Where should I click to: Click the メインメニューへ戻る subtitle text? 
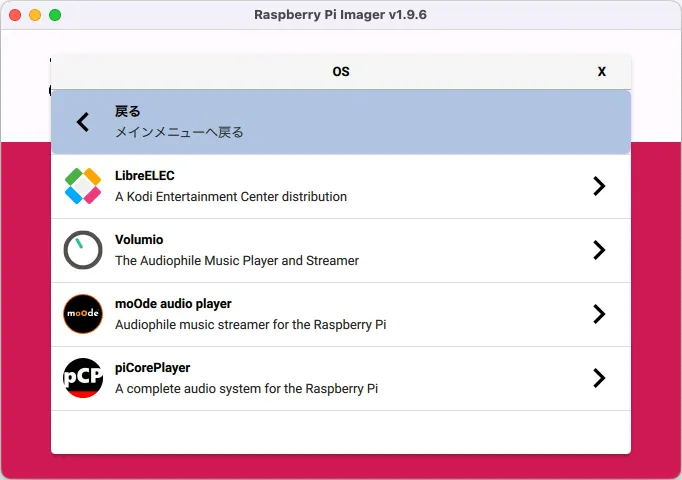tap(179, 132)
